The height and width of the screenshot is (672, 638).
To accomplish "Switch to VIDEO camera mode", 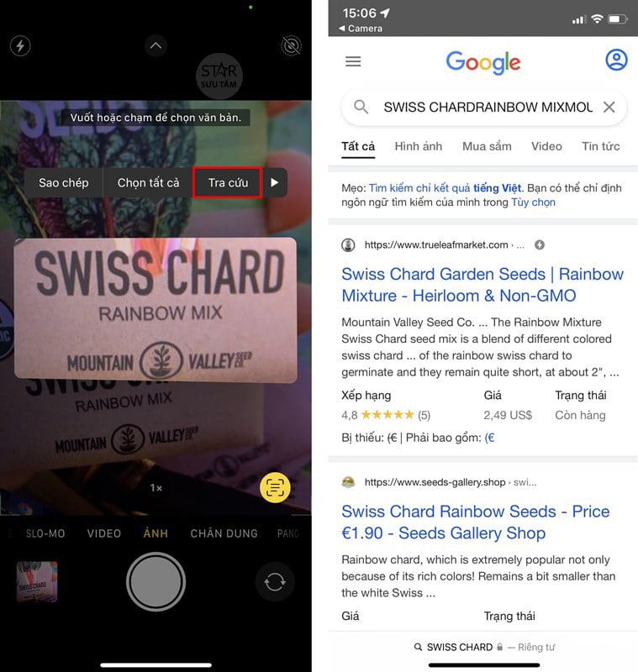I will coord(103,533).
